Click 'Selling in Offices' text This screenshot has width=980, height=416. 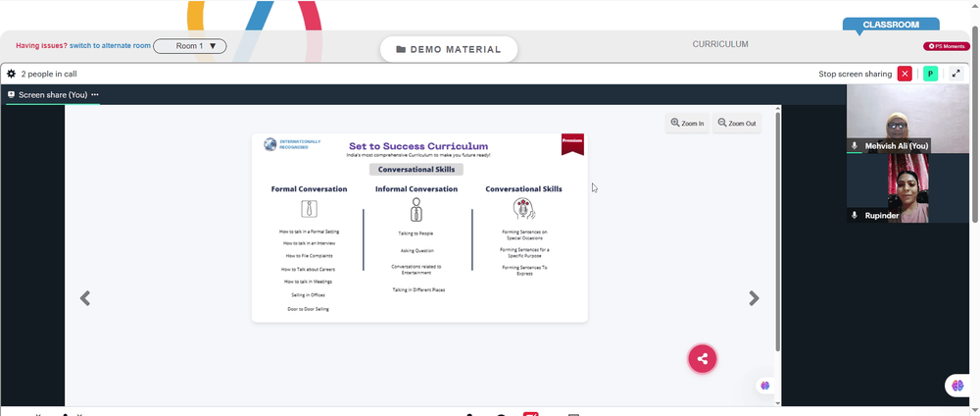[308, 295]
